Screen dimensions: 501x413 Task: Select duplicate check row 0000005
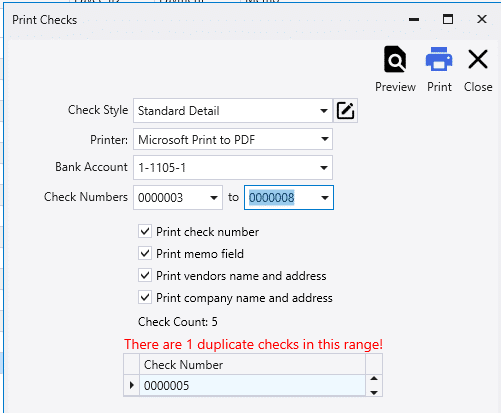tap(252, 385)
